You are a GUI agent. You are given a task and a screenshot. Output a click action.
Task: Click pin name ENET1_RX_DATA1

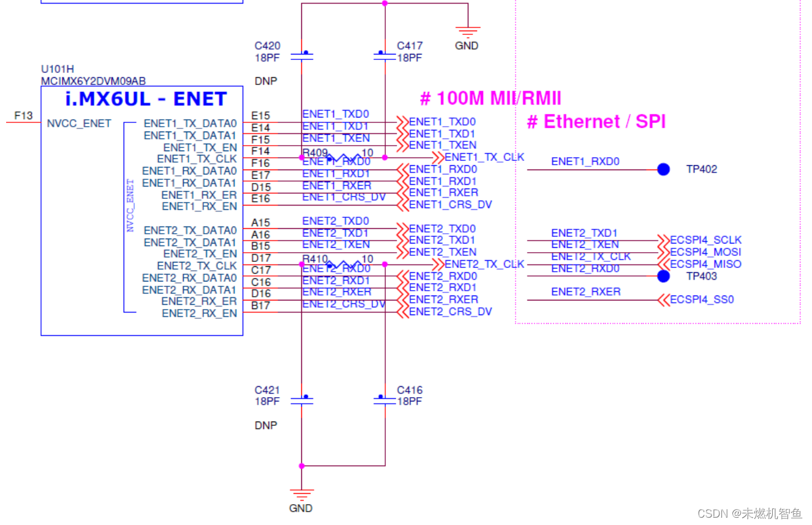point(190,183)
